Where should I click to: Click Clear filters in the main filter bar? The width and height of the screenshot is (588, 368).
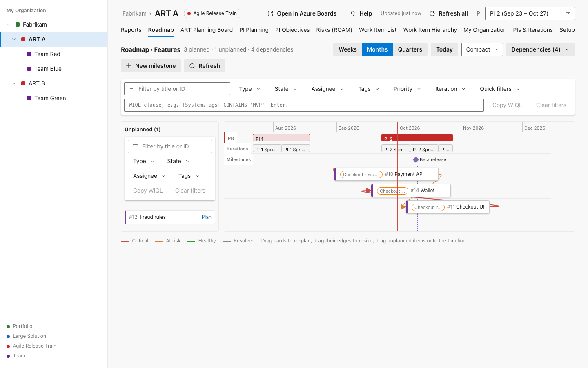[551, 105]
